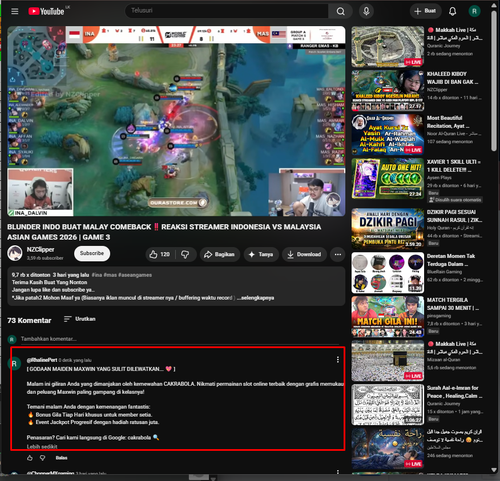
Task: Click the #aseangames hashtag
Action: 135,275
